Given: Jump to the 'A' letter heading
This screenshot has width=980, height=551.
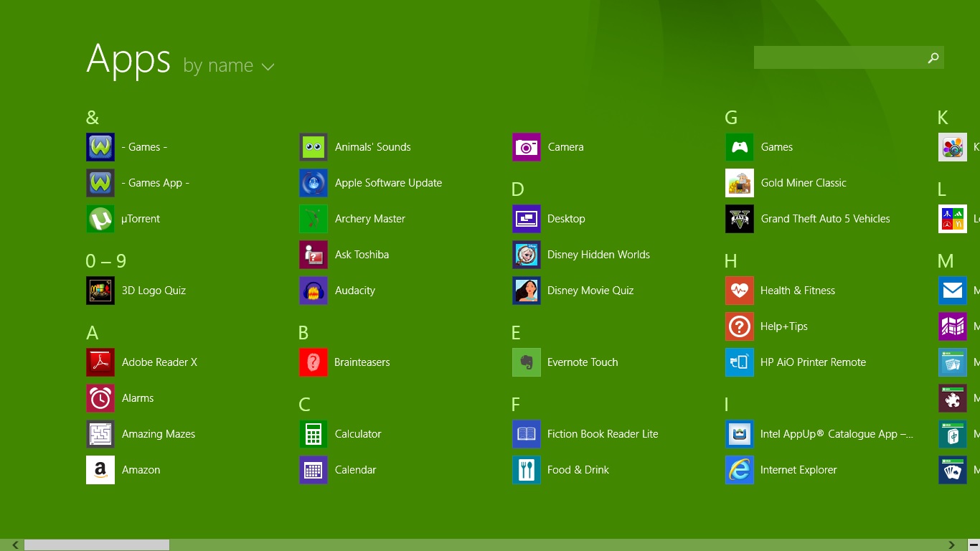Looking at the screenshot, I should point(92,333).
